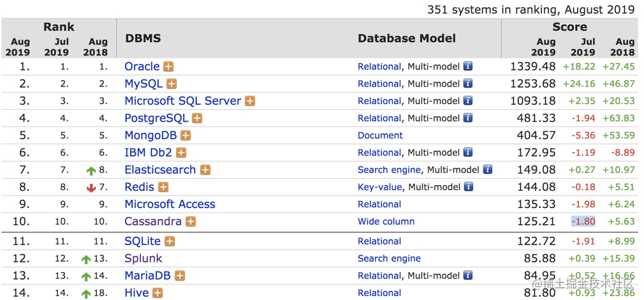This screenshot has height=300, width=644.
Task: Open the visited Cassandra link
Action: pyautogui.click(x=153, y=222)
